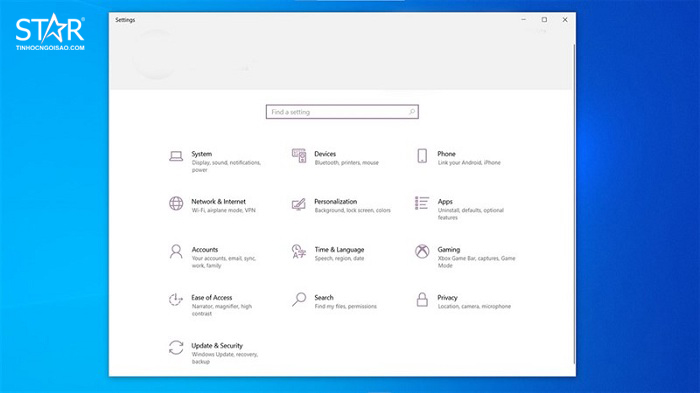
Task: Click 'Background, lock screen, colors' text
Action: (353, 210)
